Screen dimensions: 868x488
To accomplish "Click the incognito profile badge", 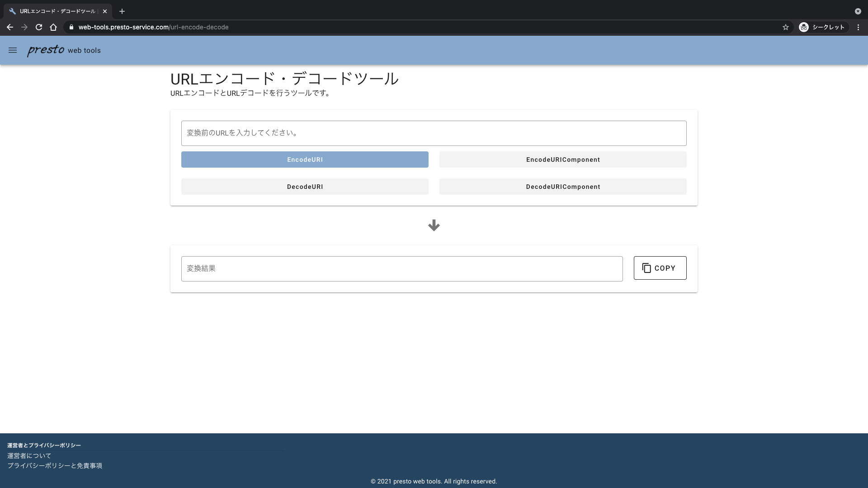I will [823, 27].
